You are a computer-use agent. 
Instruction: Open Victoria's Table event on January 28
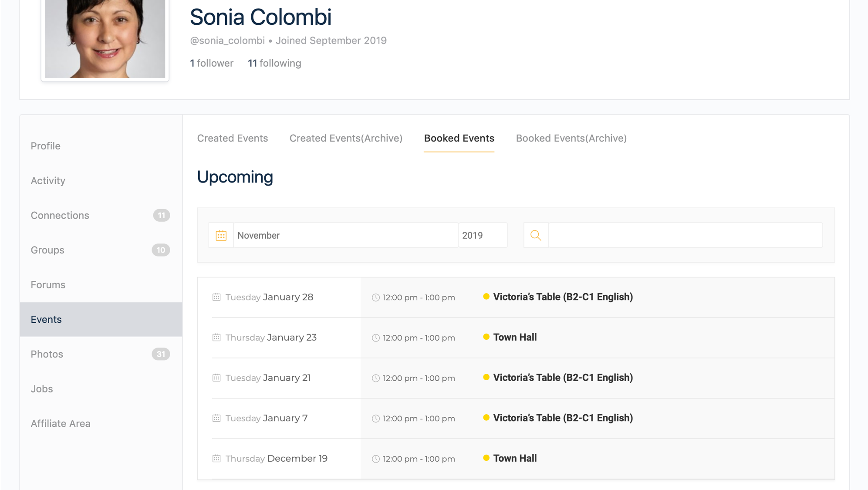563,297
